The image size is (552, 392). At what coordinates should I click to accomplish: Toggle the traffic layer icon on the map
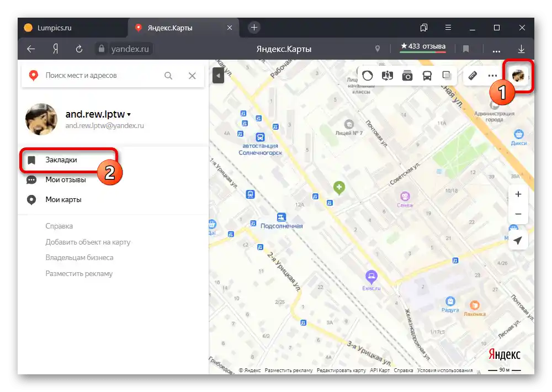[x=368, y=76]
